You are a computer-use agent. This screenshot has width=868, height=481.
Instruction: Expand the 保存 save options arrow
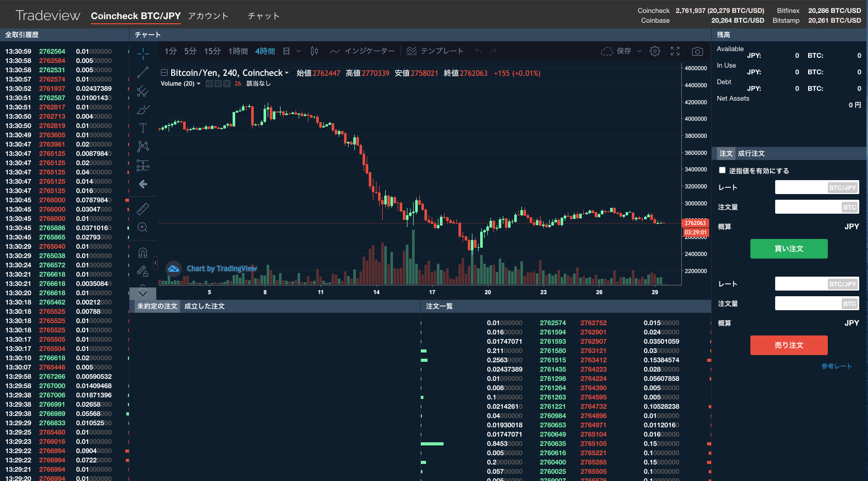pyautogui.click(x=640, y=51)
